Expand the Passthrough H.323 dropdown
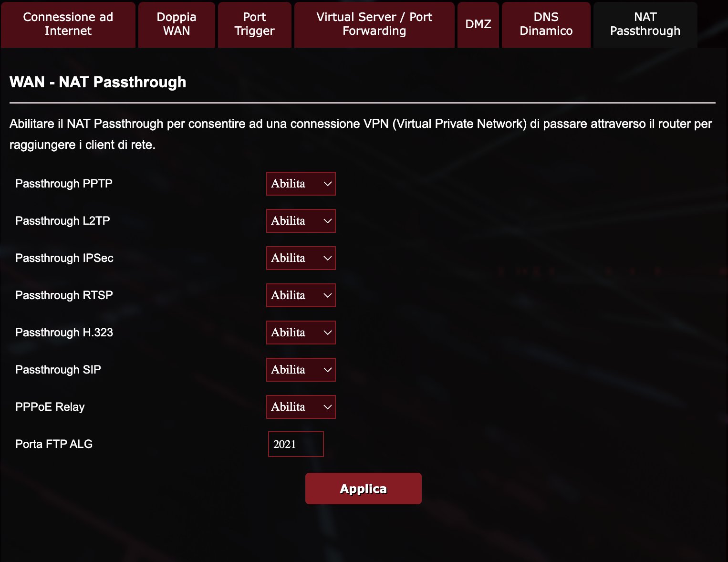This screenshot has width=728, height=562. point(301,333)
